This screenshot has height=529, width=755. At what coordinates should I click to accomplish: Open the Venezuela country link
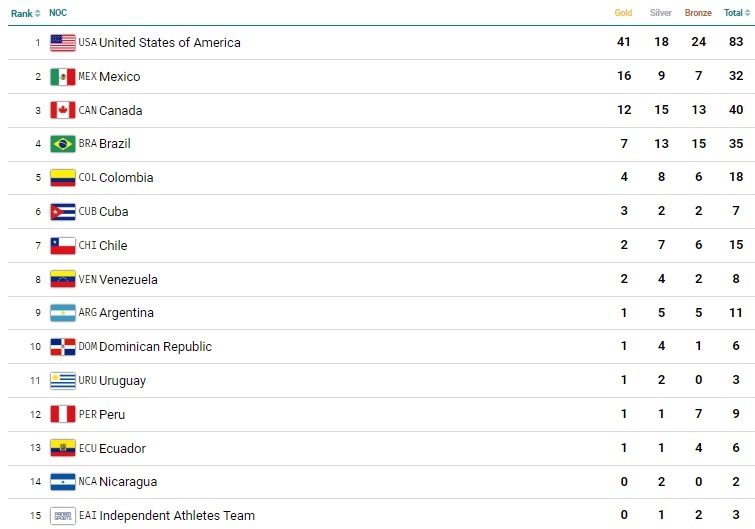tap(128, 280)
